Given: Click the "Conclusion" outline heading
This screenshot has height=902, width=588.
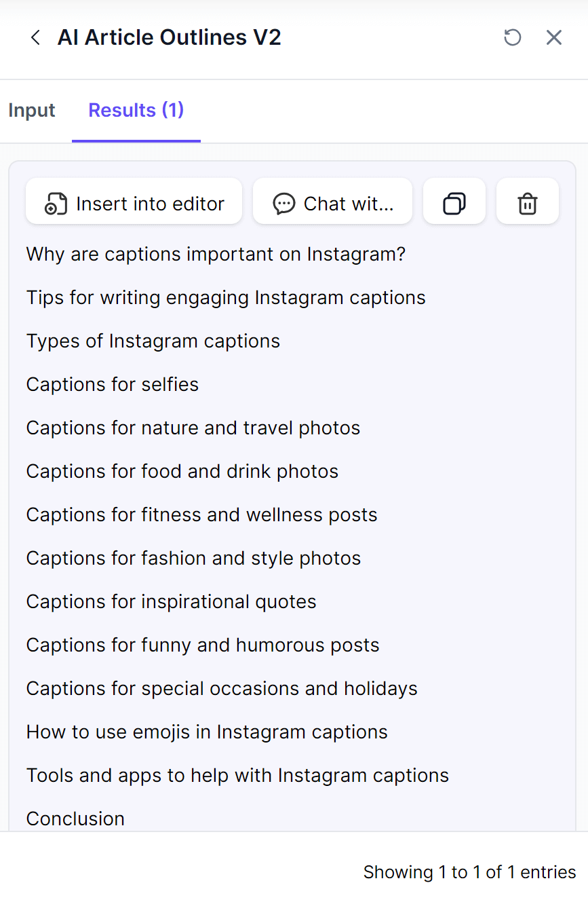Looking at the screenshot, I should pos(75,819).
